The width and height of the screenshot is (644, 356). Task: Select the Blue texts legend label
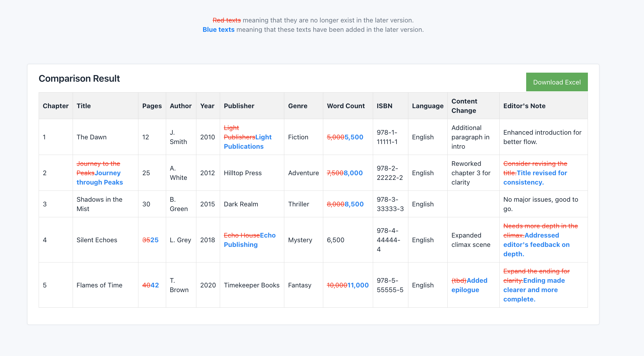(x=218, y=30)
